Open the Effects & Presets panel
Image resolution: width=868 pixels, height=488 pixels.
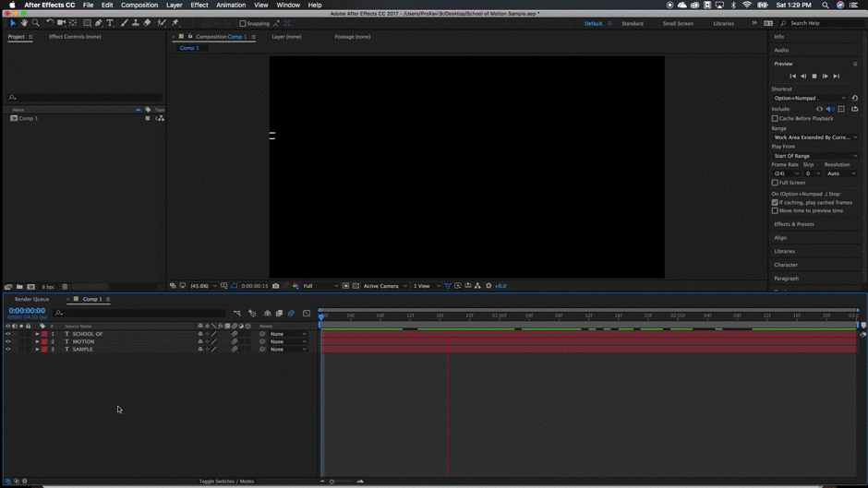[794, 224]
